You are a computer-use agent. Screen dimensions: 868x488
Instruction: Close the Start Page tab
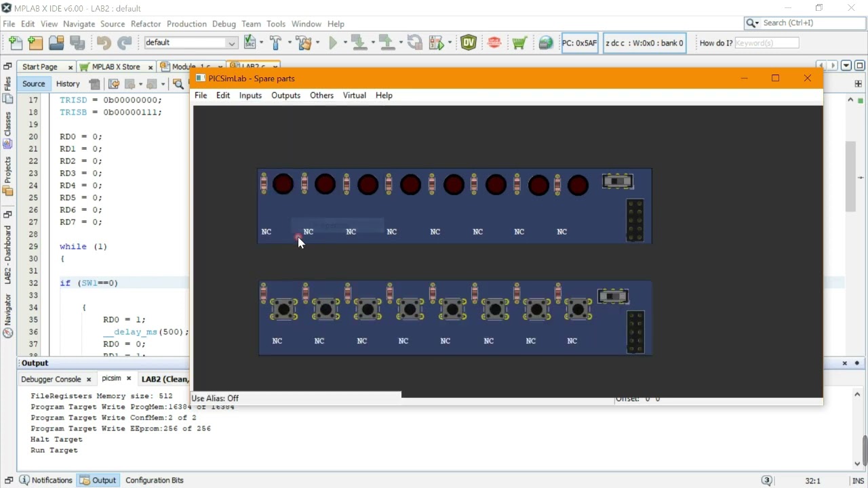pyautogui.click(x=70, y=67)
